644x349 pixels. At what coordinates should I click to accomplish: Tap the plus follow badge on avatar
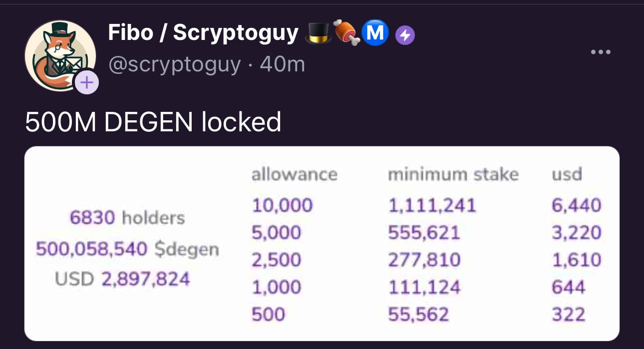(86, 82)
